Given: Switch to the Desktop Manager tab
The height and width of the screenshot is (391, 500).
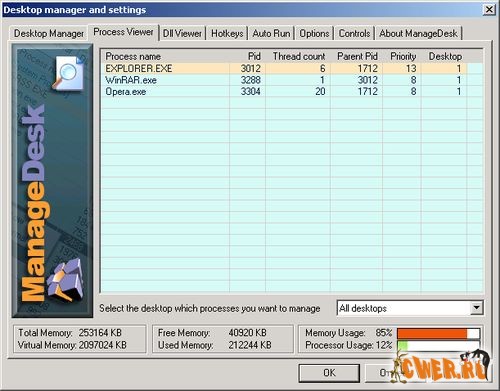Looking at the screenshot, I should point(48,33).
